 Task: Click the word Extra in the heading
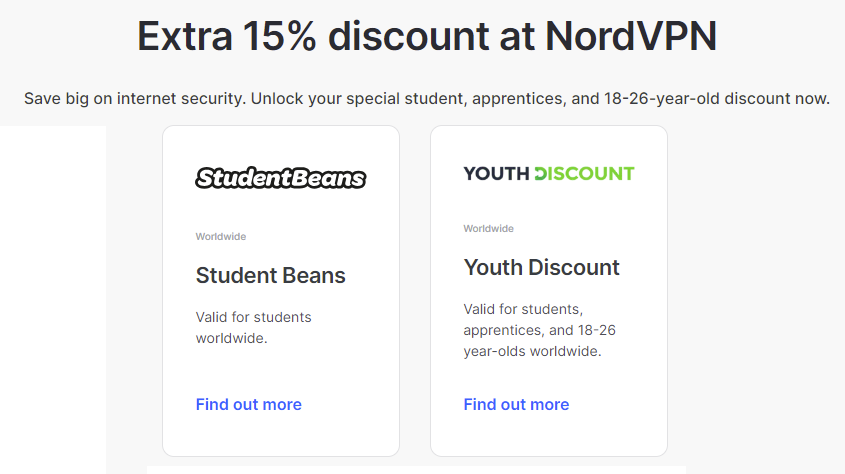[185, 37]
